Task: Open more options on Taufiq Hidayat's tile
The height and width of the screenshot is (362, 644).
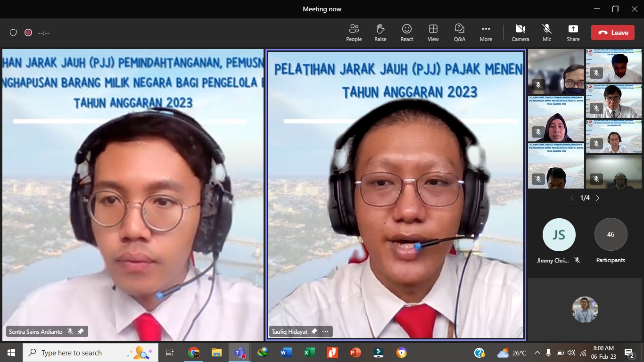Action: (x=325, y=331)
